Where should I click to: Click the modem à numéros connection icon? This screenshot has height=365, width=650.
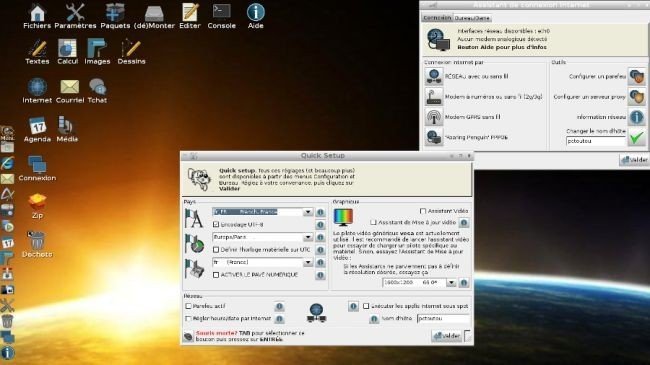(x=434, y=97)
